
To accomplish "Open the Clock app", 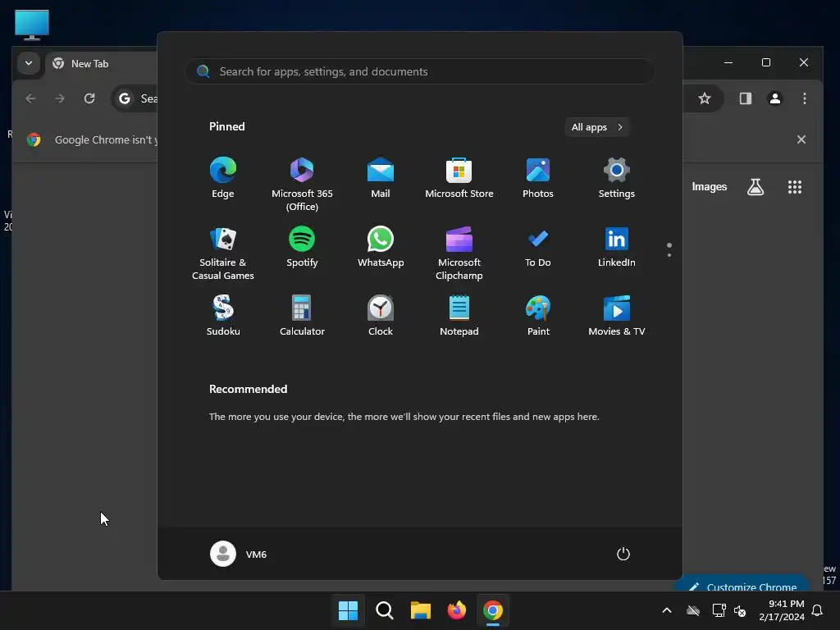I will [381, 316].
